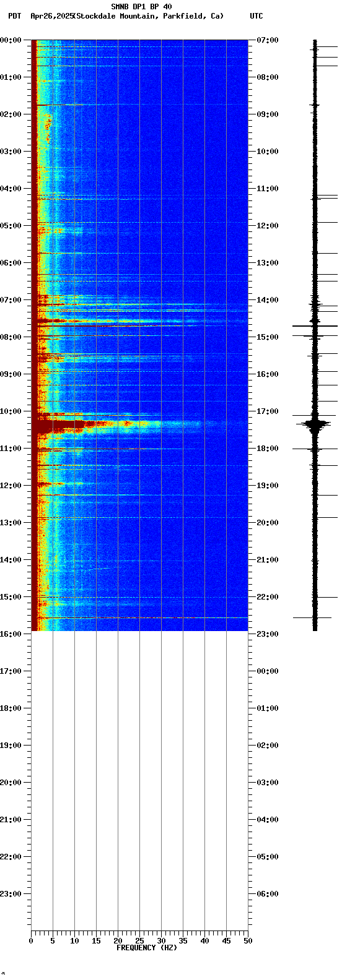Click the UTC axis label "10:00"
Viewport: 342px width, 980px height.
tap(268, 152)
